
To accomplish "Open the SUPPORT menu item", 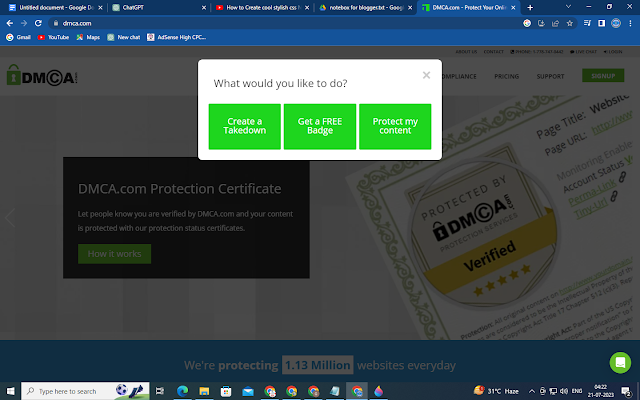I will pos(550,76).
